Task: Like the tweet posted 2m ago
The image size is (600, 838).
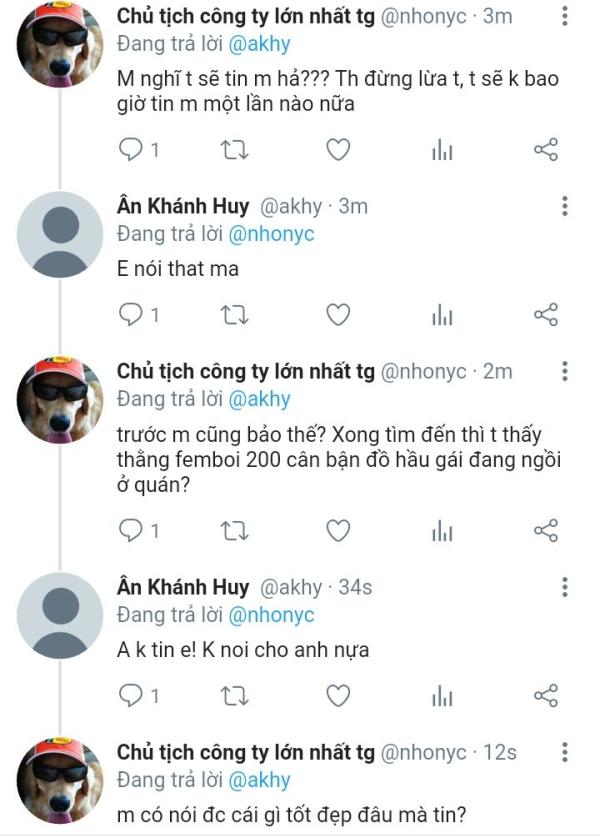Action: click(339, 530)
